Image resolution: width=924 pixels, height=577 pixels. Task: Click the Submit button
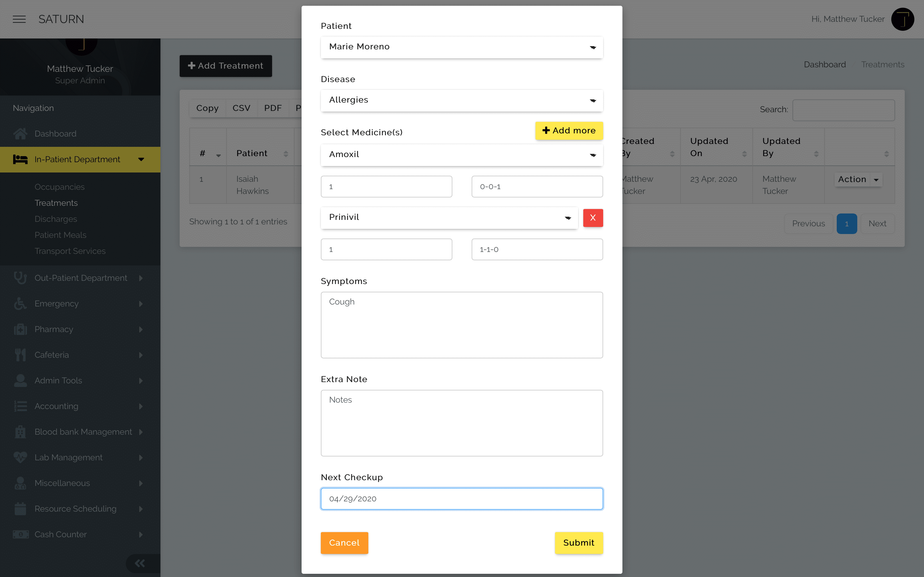point(579,543)
